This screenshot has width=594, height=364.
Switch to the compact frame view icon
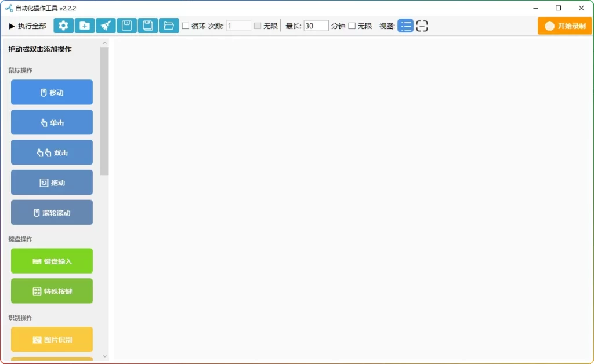pyautogui.click(x=422, y=26)
